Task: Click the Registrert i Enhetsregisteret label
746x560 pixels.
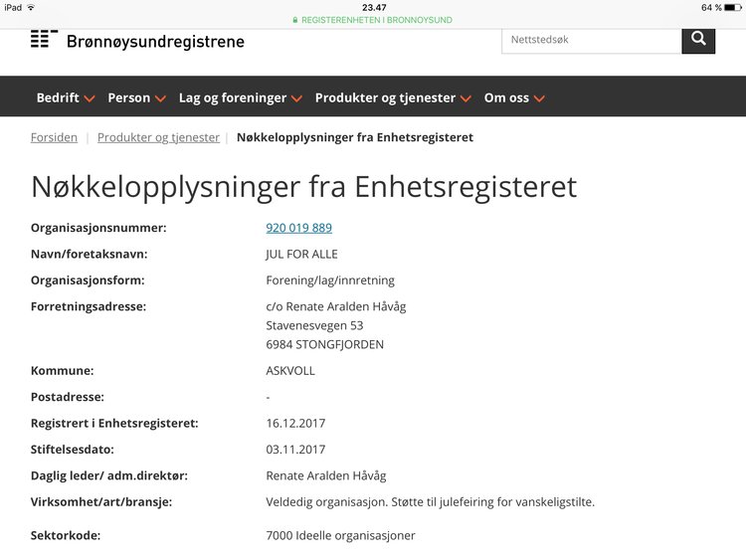Action: click(114, 423)
